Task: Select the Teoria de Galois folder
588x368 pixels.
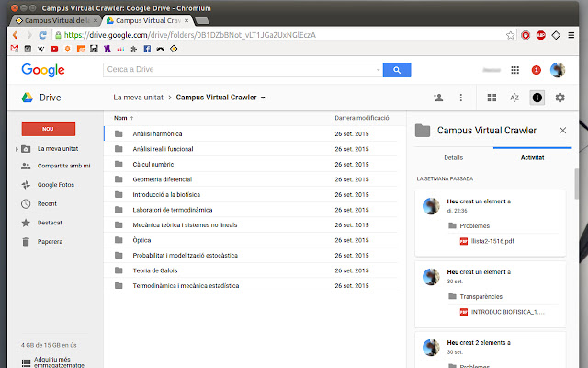Action: point(250,270)
